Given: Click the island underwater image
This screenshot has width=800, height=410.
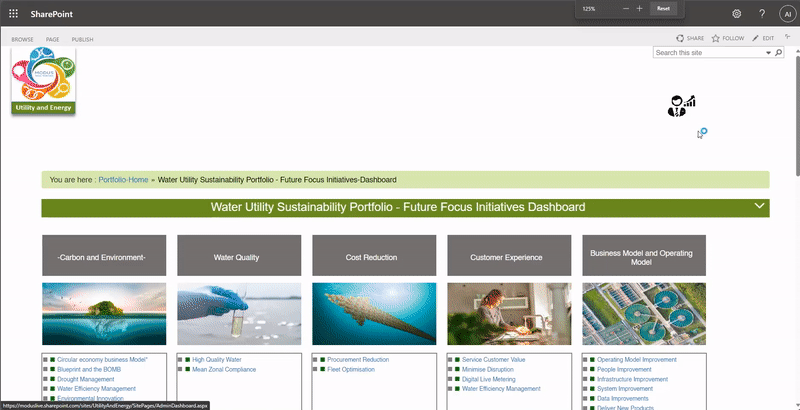Looking at the screenshot, I should [x=104, y=314].
